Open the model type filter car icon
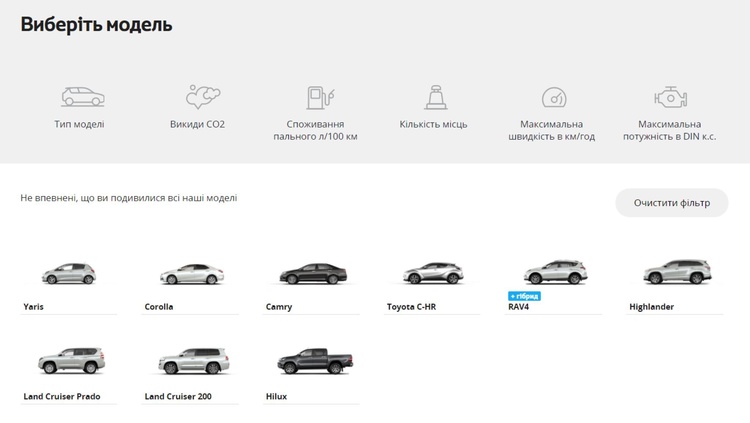The image size is (750, 423). [83, 97]
